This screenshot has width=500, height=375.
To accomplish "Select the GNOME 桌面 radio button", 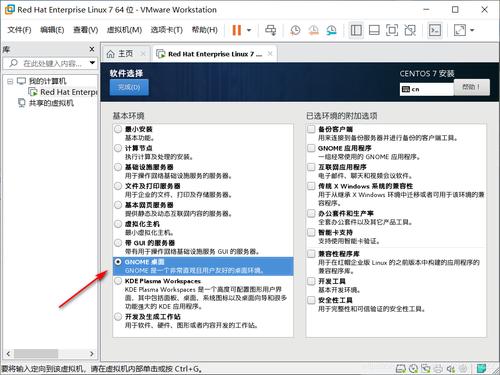I will tap(118, 262).
